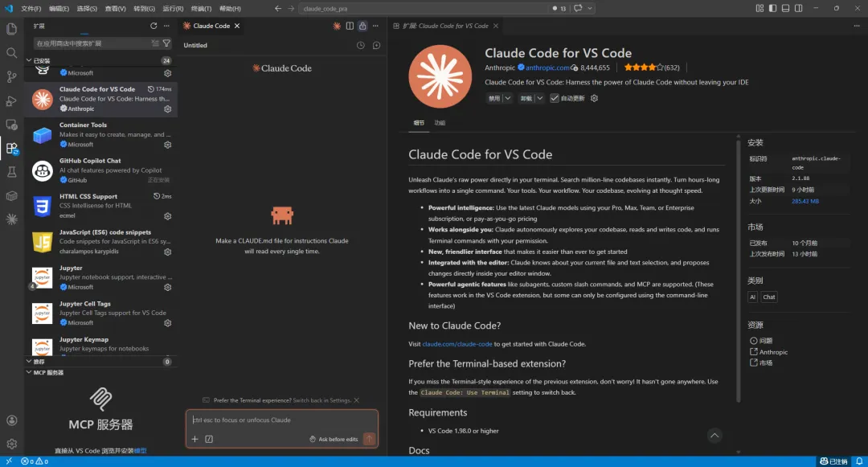Collapse the MCP servers section
This screenshot has height=467, width=868.
pos(29,372)
